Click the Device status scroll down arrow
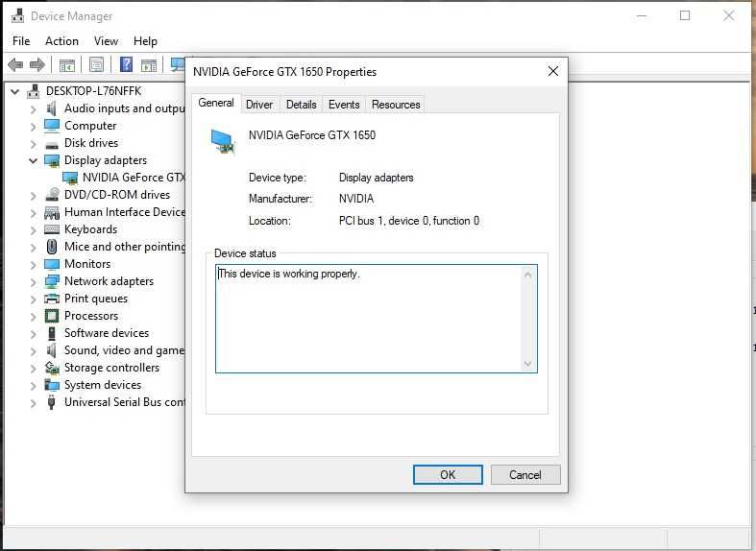This screenshot has height=551, width=756. click(x=528, y=363)
